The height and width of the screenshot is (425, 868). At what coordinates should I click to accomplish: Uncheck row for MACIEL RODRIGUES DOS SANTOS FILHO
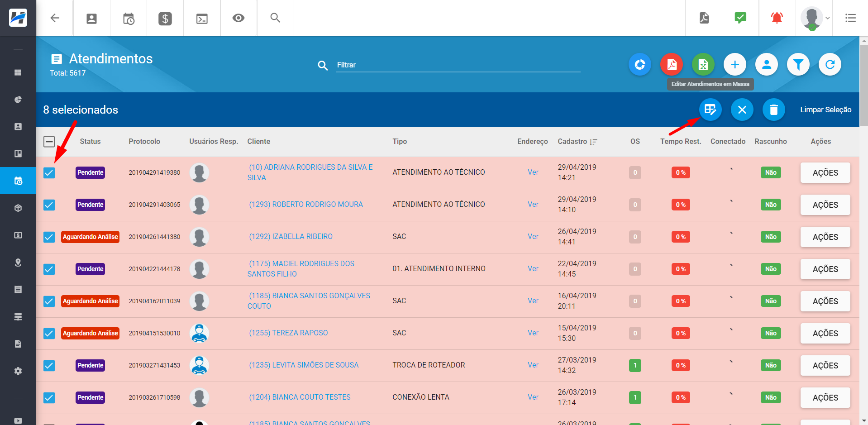coord(49,269)
